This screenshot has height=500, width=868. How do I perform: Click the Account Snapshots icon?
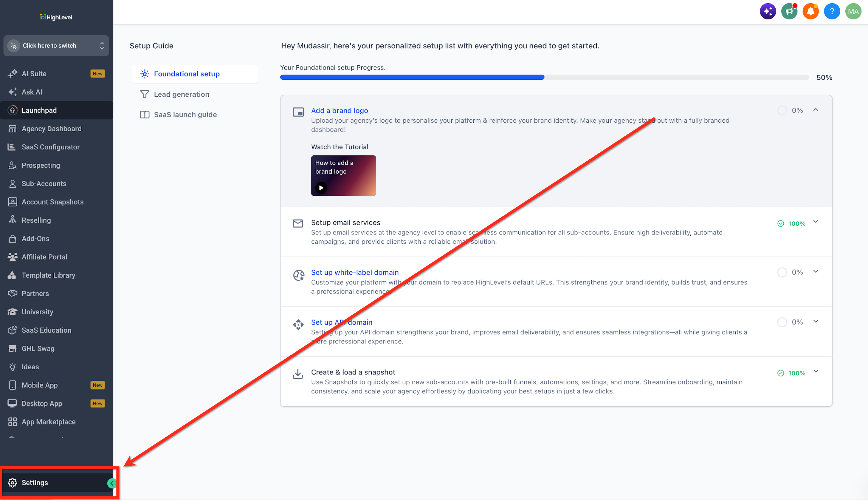tap(12, 202)
